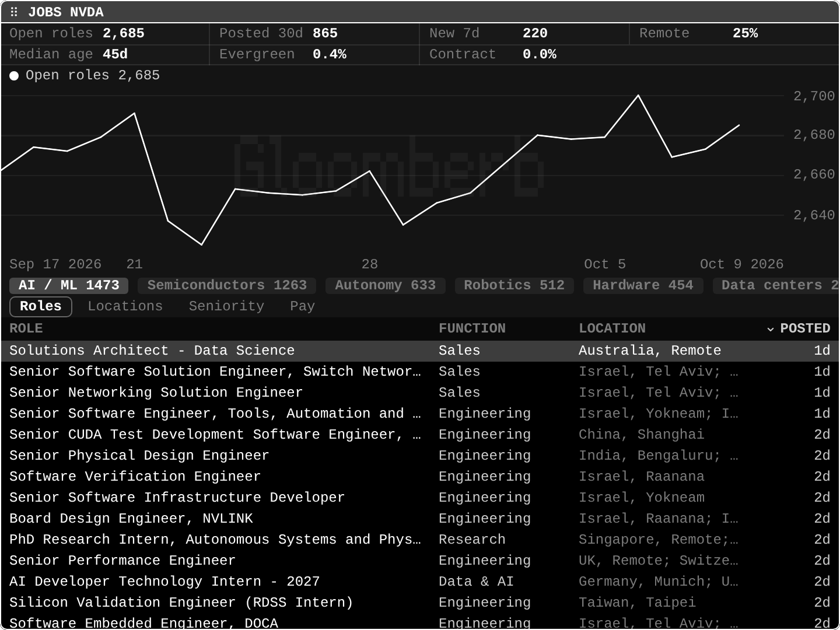Click the Oct 5 date axis label
This screenshot has width=840, height=630.
605,264
